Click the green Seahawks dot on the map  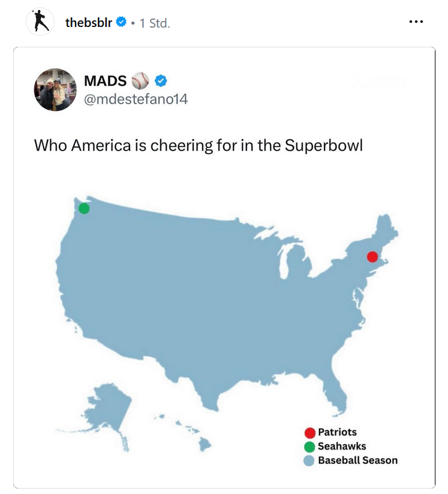[x=84, y=208]
